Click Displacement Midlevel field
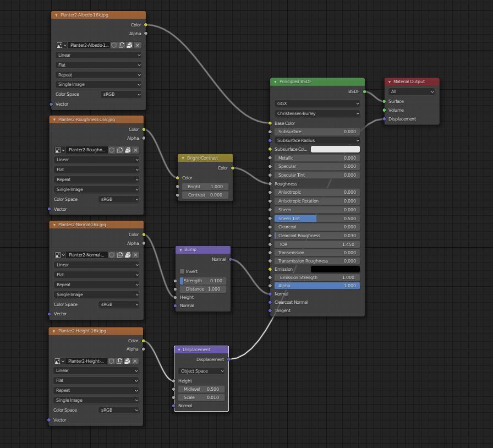Screen dimensions: 493x448 coord(201,389)
